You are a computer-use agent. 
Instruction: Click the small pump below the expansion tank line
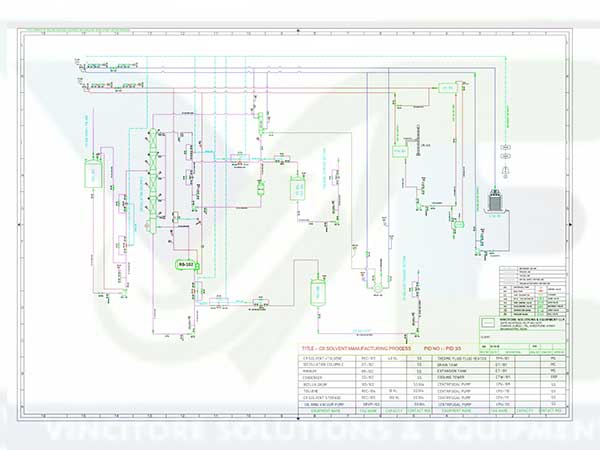(x=458, y=224)
